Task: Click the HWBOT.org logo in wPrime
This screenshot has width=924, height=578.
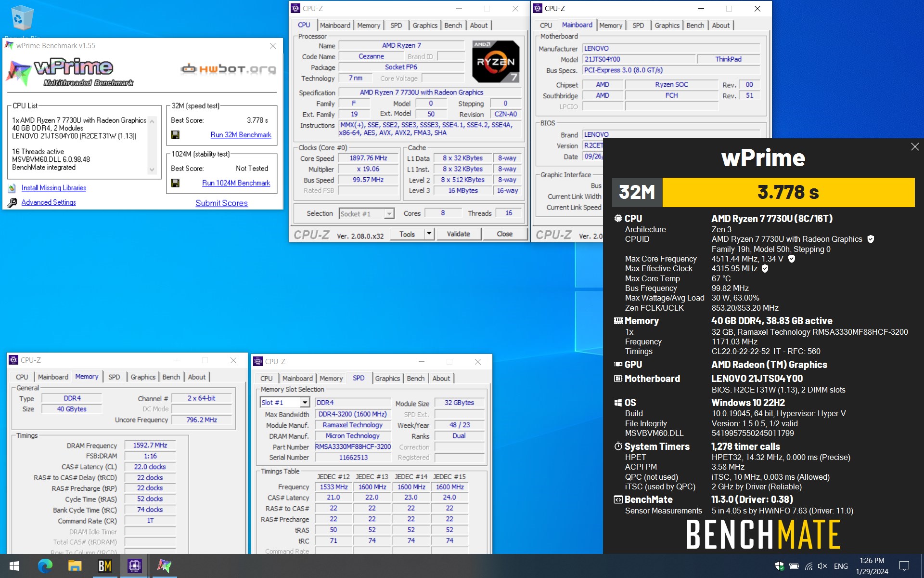Action: [229, 69]
